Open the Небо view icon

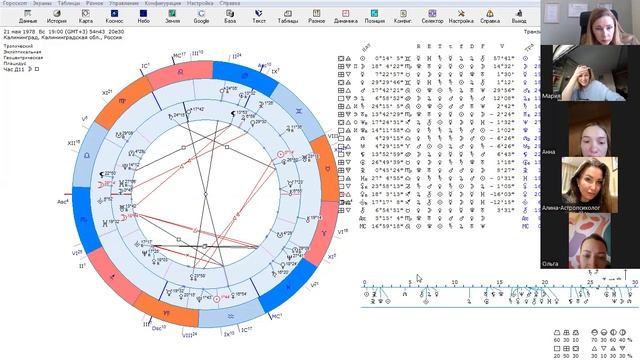coord(143,16)
